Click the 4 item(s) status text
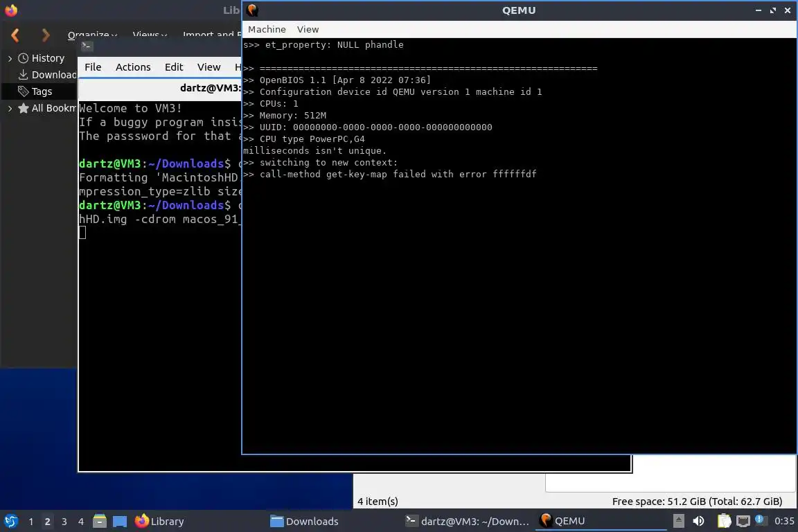 [x=378, y=502]
